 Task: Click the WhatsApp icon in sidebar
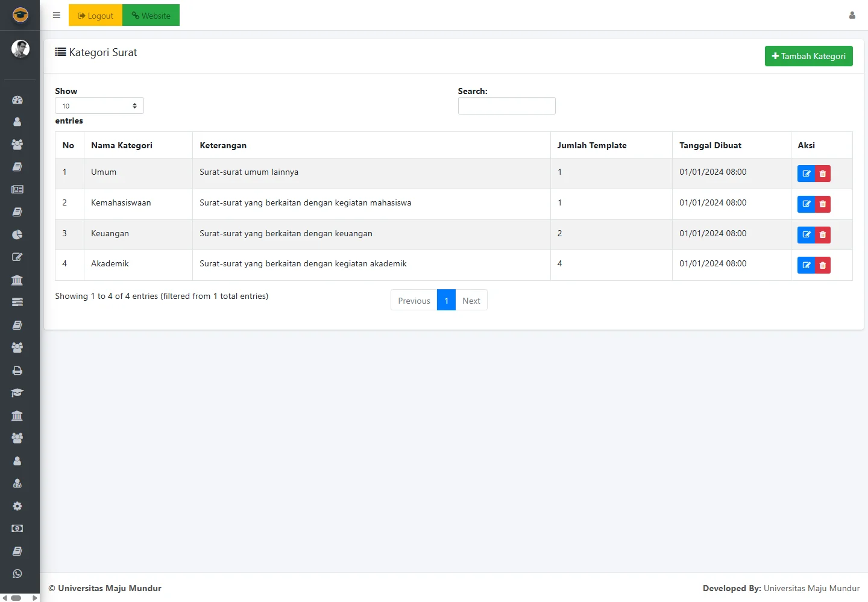17,574
